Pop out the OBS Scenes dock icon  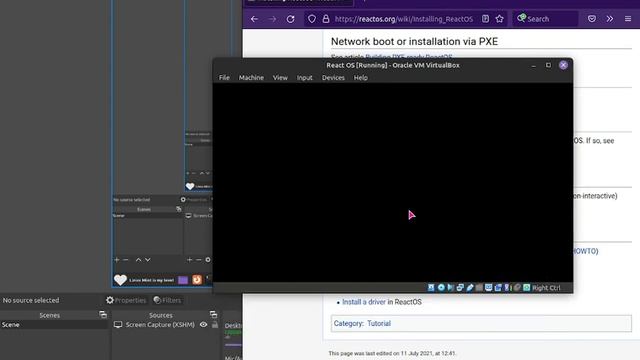[x=103, y=315]
